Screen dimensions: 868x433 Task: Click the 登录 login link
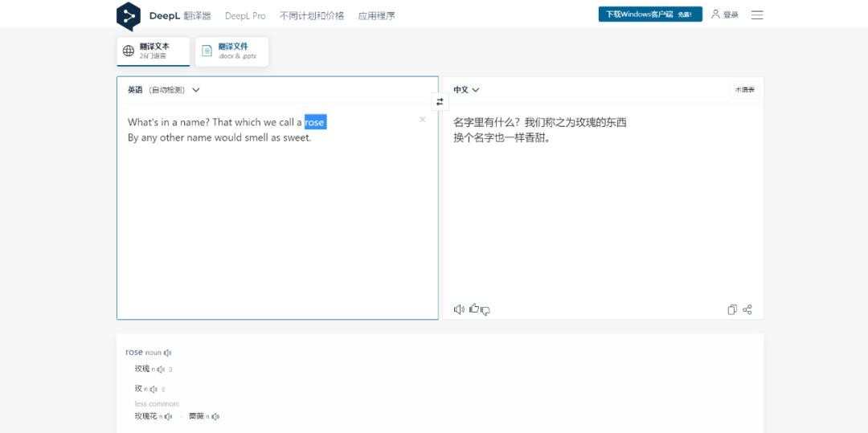pos(725,14)
